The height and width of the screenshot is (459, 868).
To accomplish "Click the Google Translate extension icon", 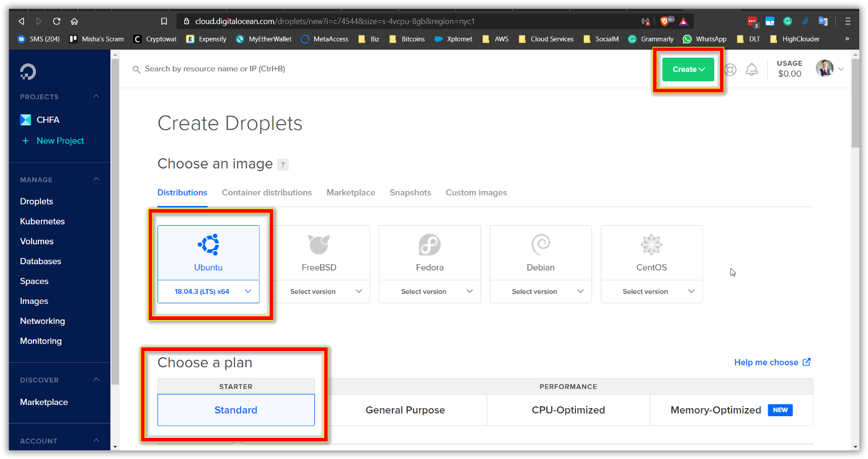I will point(823,21).
